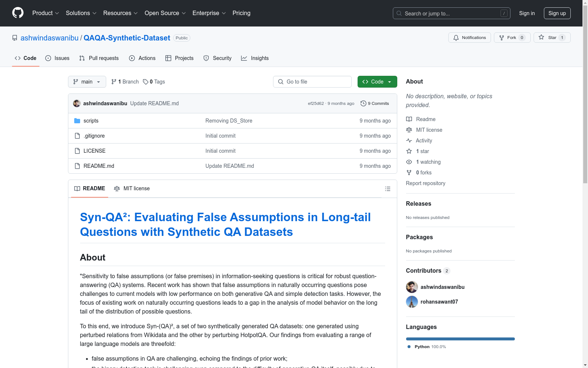588x368 pixels.
Task: Open the Removing DS_Store commit message
Action: (x=229, y=121)
